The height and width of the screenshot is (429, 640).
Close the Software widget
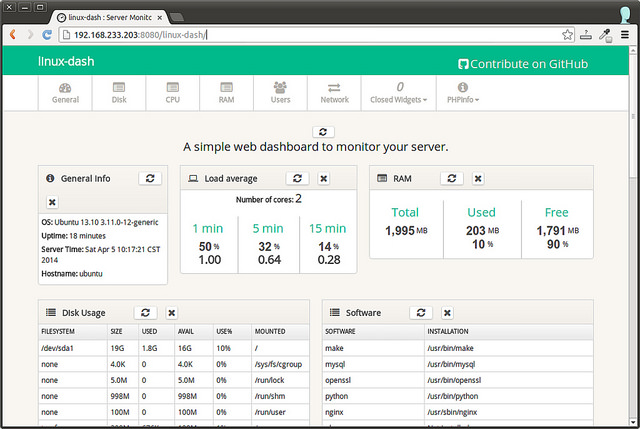[447, 313]
